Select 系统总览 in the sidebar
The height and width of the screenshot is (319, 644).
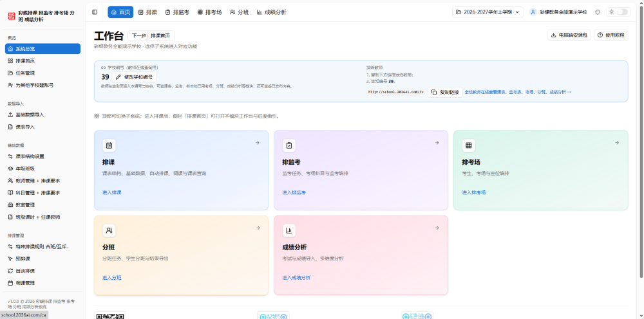click(43, 49)
